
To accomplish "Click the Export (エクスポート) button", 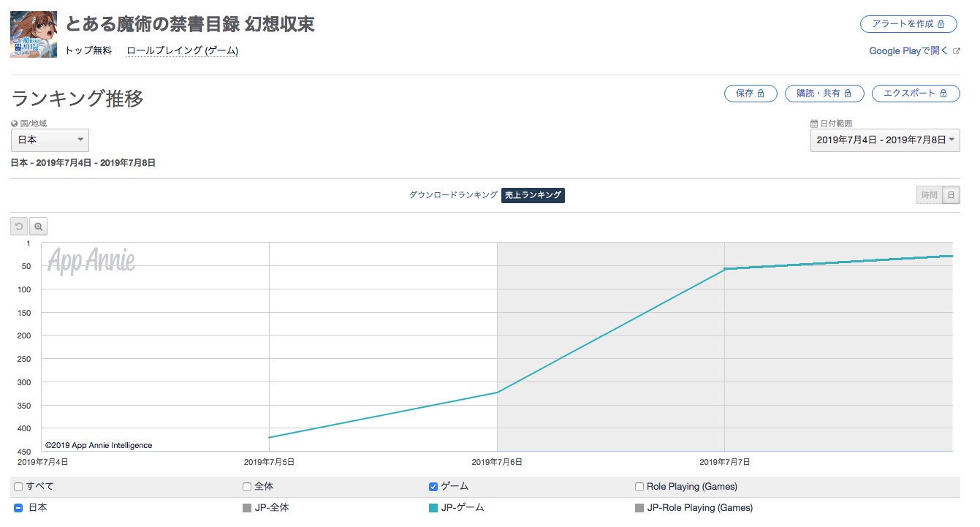I will (916, 94).
